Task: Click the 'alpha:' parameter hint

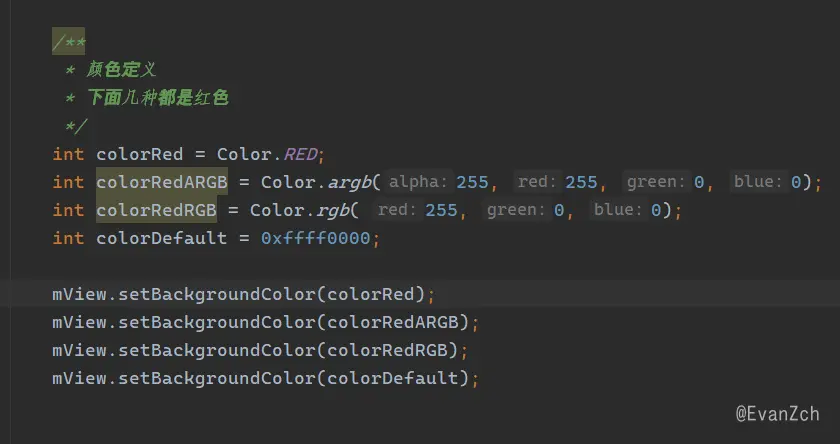Action: [x=418, y=182]
